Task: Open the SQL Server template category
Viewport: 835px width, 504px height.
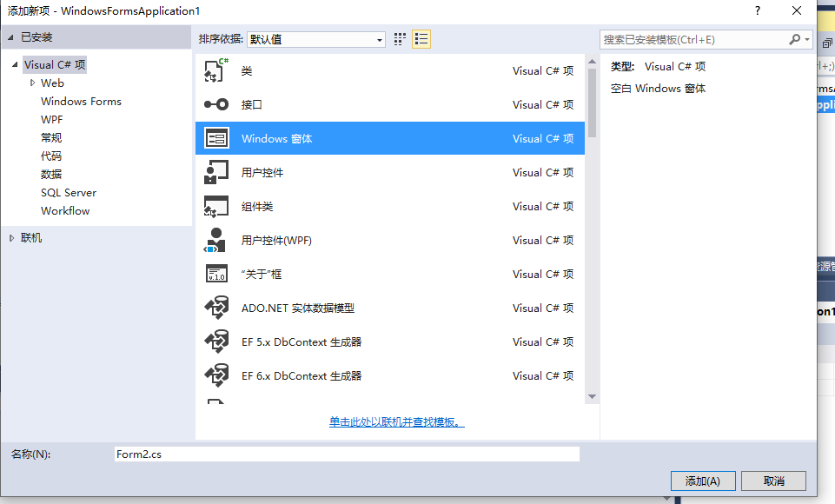Action: point(69,192)
